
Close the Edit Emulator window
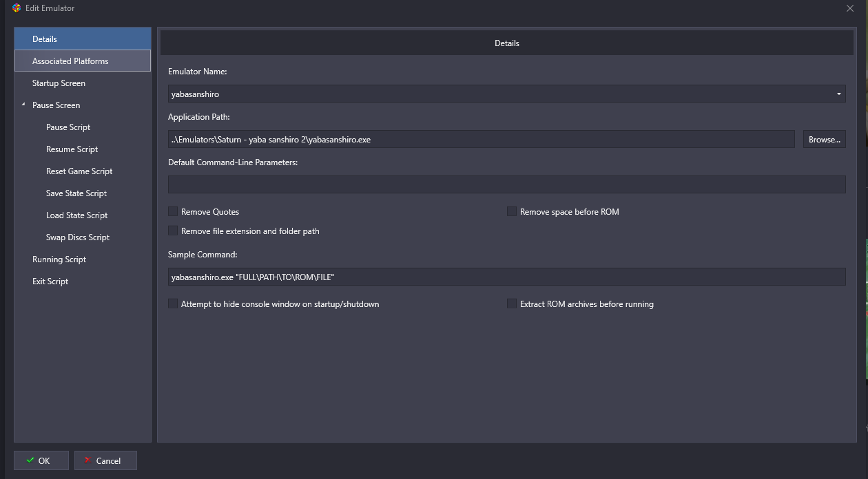pos(849,8)
